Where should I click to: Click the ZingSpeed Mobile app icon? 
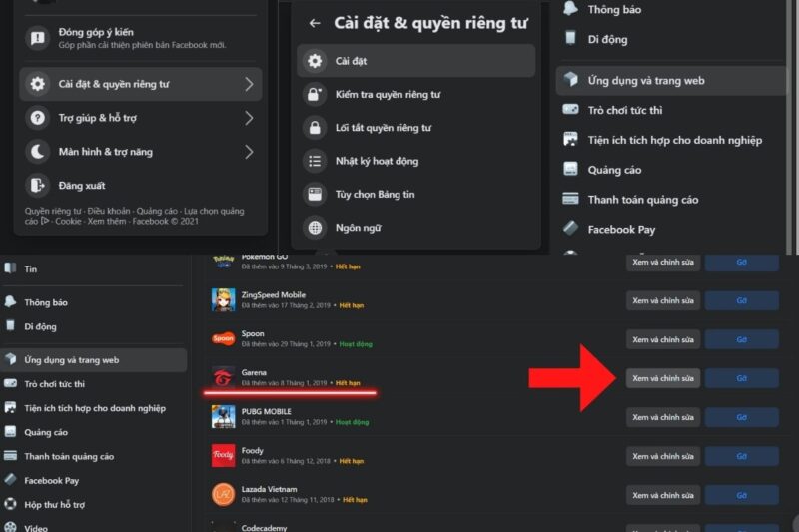pos(223,300)
